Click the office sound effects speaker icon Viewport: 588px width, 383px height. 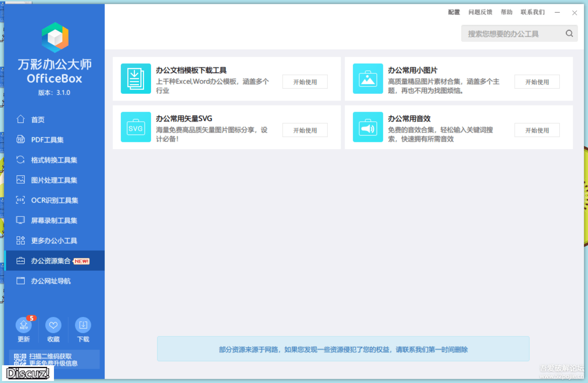(368, 127)
